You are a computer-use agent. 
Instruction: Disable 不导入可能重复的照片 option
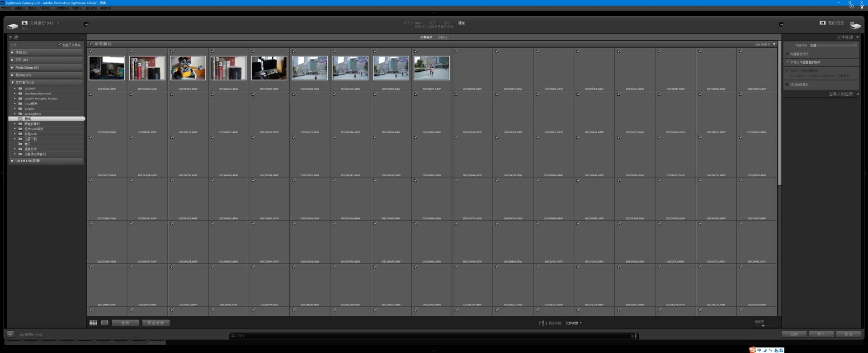point(787,62)
